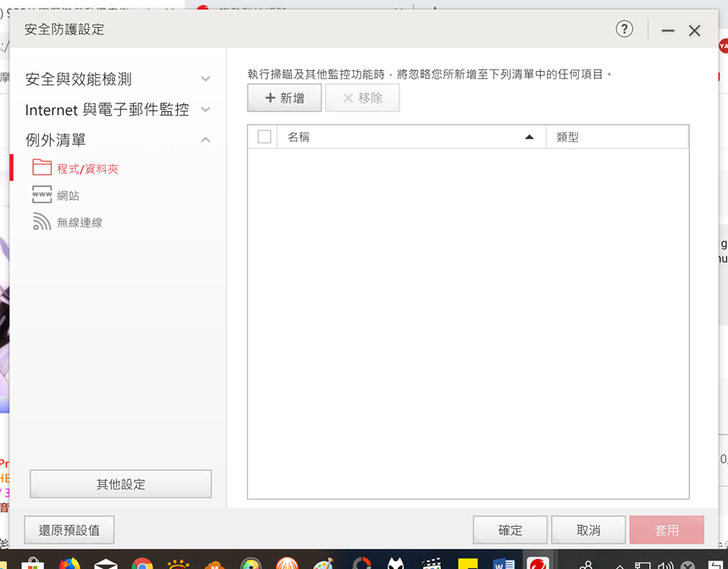This screenshot has height=569, width=728.
Task: Select the 程式/資料夾 folder icon
Action: pos(42,167)
